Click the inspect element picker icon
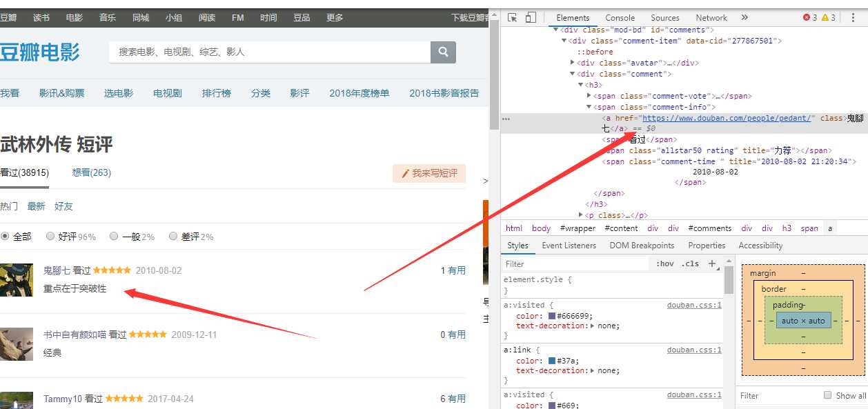868x409 pixels. coord(513,17)
